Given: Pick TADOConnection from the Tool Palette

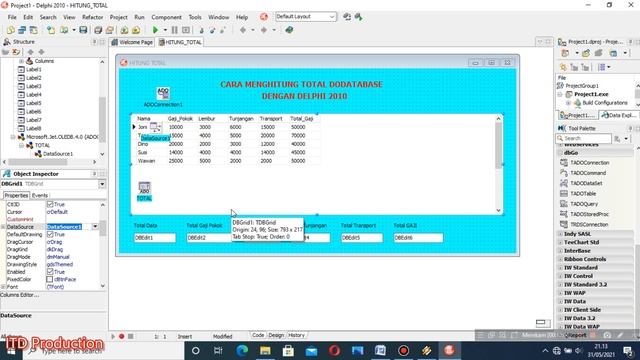Looking at the screenshot, I should [x=589, y=162].
